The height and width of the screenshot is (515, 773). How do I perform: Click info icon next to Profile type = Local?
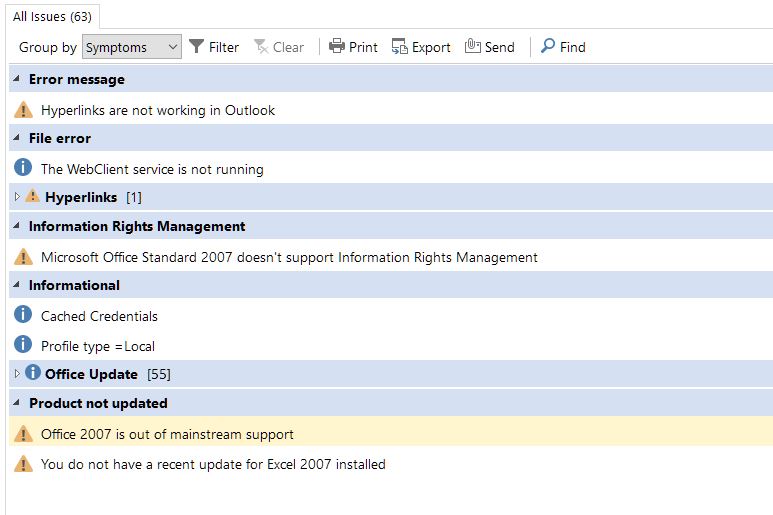click(x=23, y=344)
